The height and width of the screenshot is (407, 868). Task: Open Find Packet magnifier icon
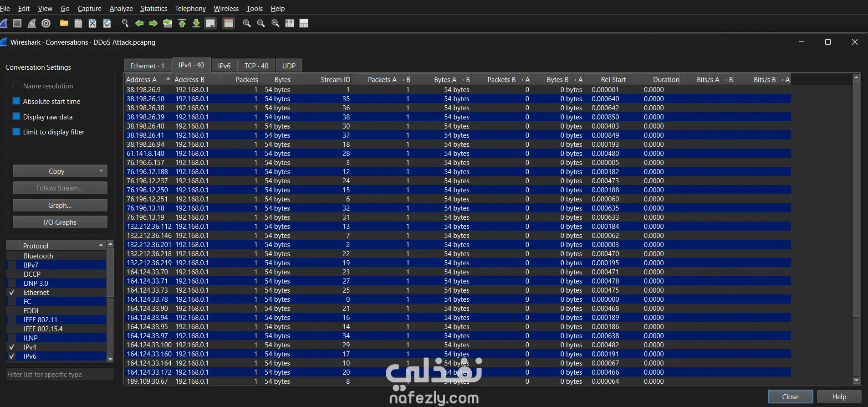125,23
